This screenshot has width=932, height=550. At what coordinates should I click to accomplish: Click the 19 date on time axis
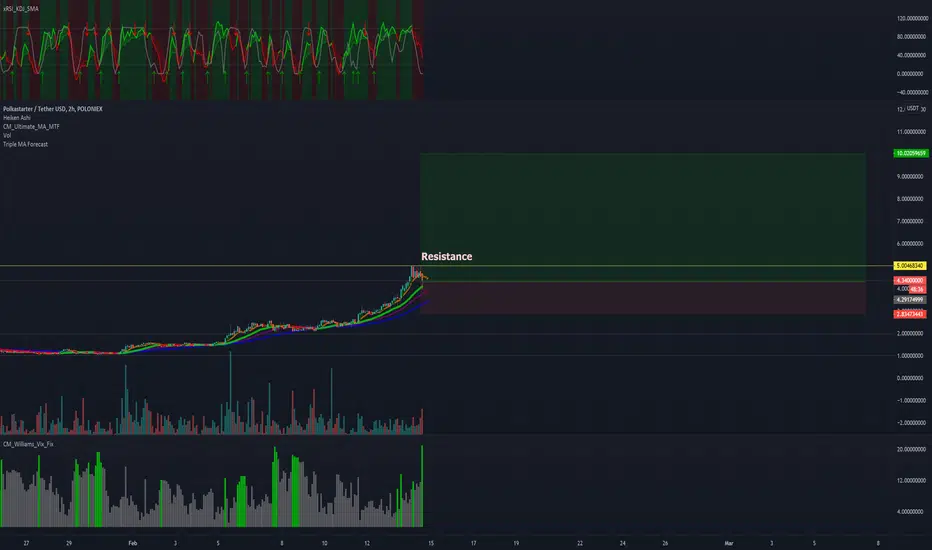click(x=516, y=543)
